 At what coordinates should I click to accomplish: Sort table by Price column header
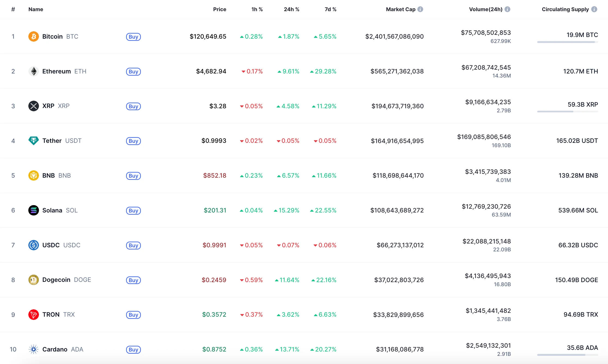(220, 9)
